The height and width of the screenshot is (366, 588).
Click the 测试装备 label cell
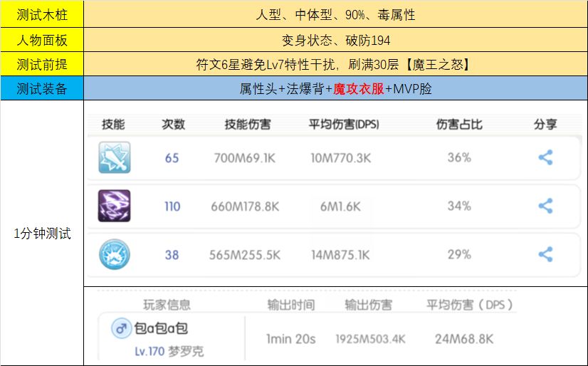(x=42, y=88)
